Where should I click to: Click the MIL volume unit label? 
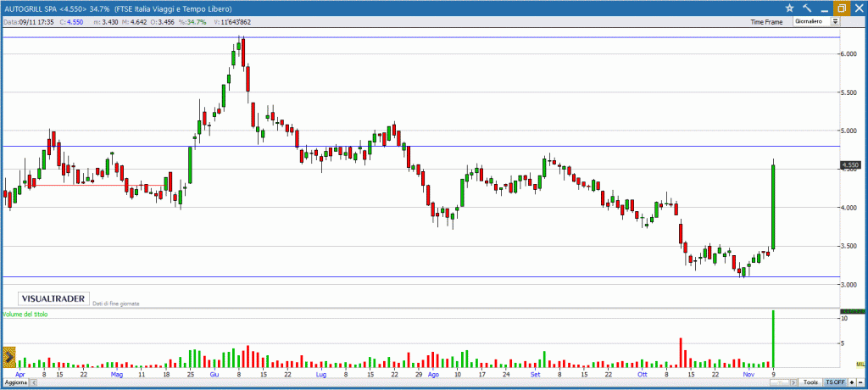click(x=860, y=364)
